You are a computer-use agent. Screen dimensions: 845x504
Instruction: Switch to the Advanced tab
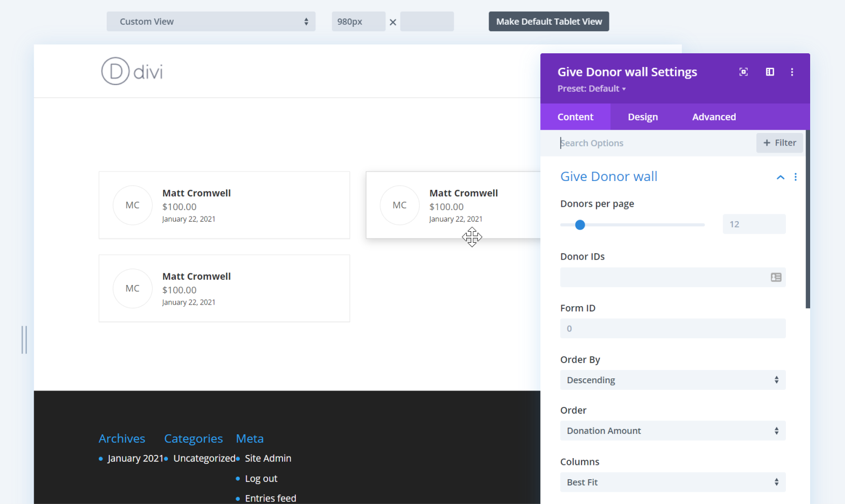(x=714, y=117)
